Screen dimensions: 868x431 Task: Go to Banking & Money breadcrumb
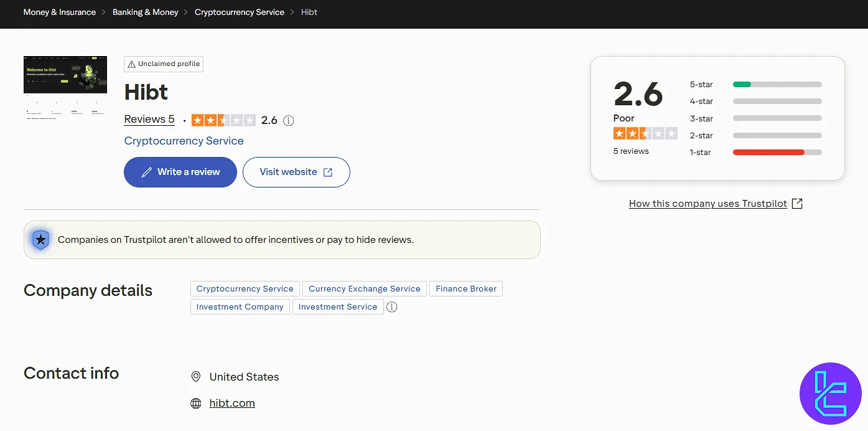point(146,12)
